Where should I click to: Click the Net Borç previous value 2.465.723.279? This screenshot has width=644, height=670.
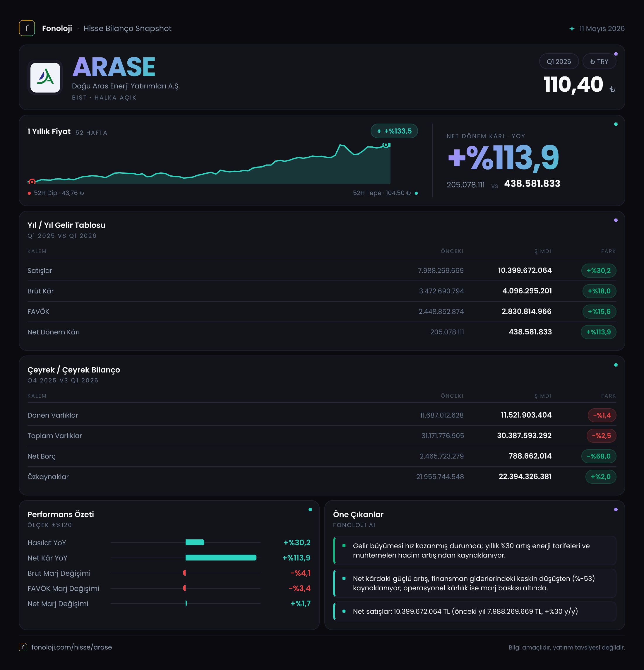(442, 456)
